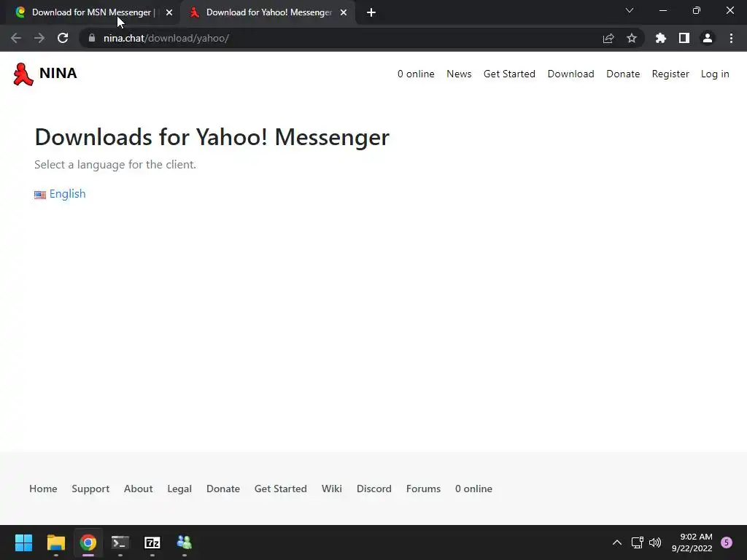
Task: Open the Chrome three-dot menu
Action: pos(731,38)
